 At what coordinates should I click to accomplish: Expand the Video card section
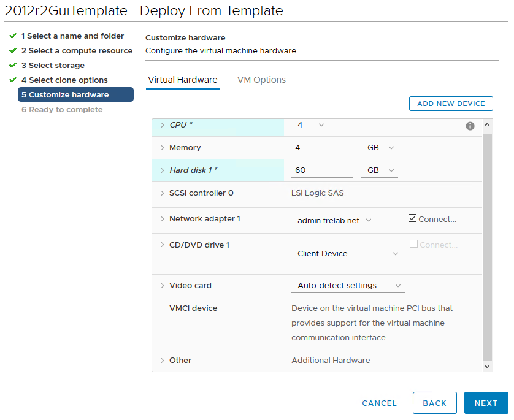point(162,286)
